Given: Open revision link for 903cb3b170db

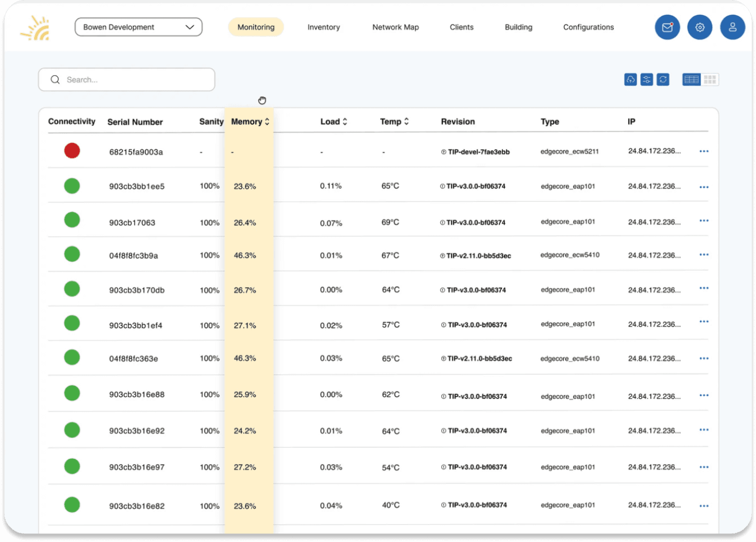Looking at the screenshot, I should 476,290.
